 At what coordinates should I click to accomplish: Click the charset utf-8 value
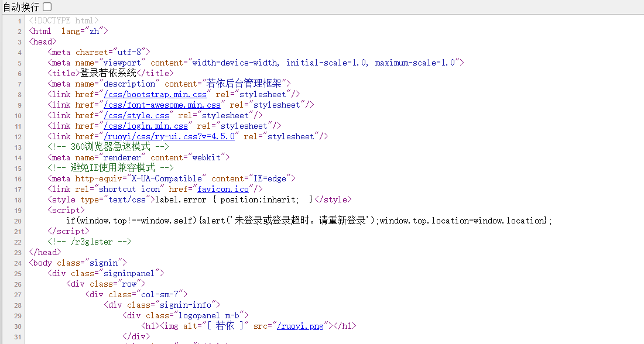(129, 52)
